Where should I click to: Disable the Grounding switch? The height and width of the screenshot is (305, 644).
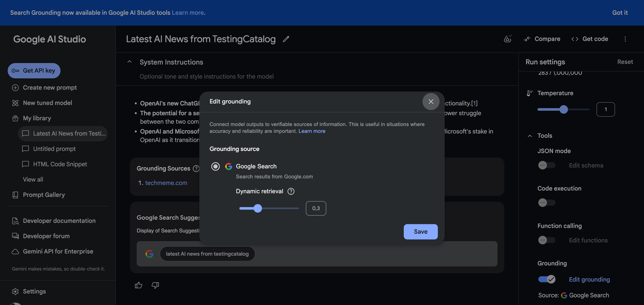coord(547,279)
